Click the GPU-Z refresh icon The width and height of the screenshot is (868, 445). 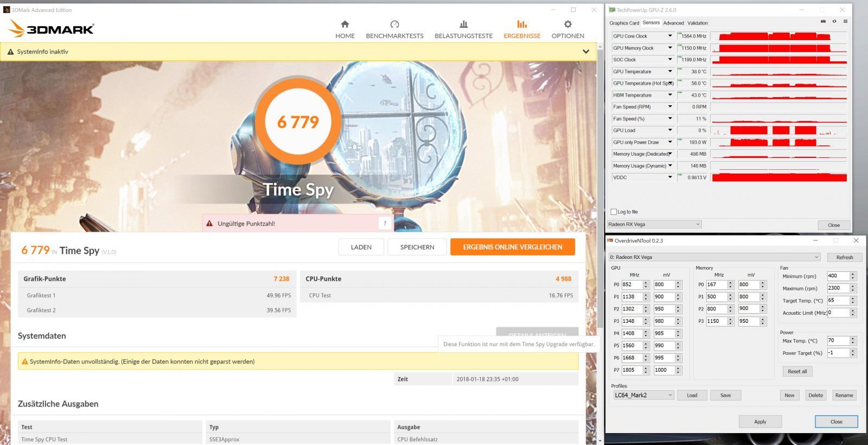point(834,22)
